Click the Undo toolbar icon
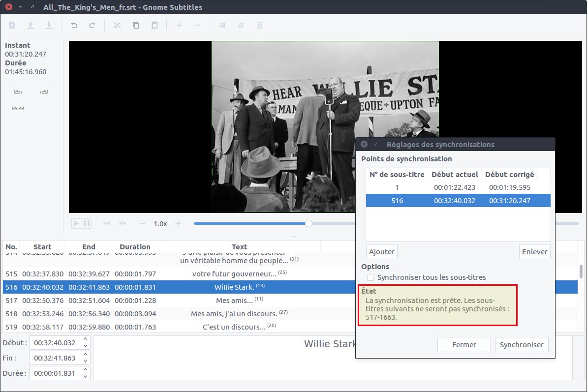Image resolution: width=587 pixels, height=392 pixels. tap(74, 25)
